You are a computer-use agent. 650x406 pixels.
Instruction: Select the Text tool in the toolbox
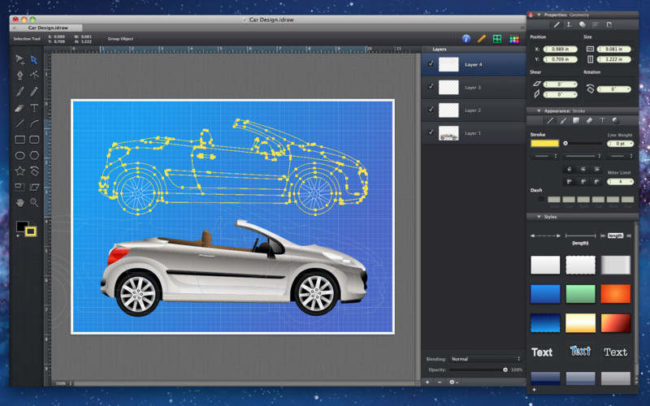coord(34,107)
